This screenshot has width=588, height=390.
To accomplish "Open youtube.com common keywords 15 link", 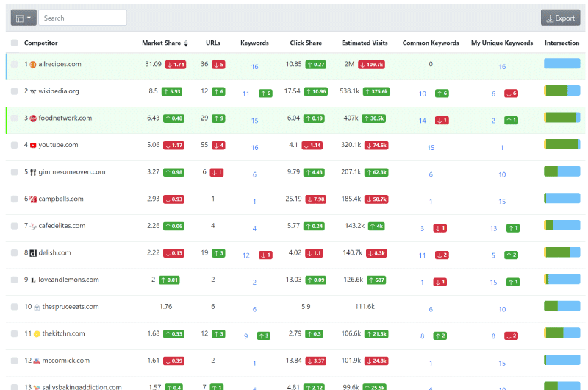I will [431, 148].
